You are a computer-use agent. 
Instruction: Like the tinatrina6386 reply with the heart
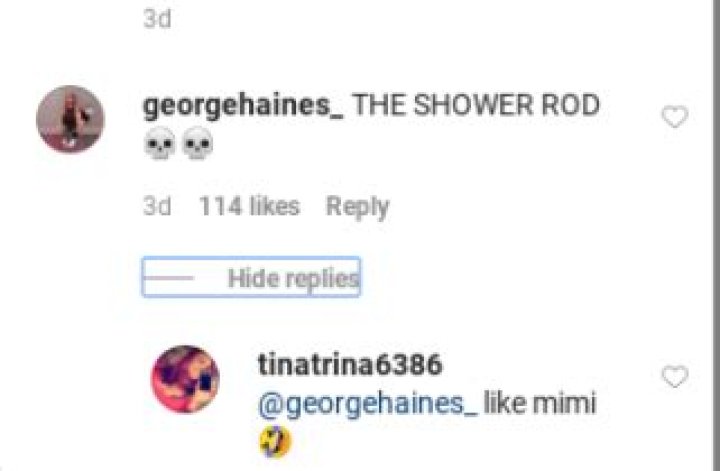pyautogui.click(x=675, y=377)
